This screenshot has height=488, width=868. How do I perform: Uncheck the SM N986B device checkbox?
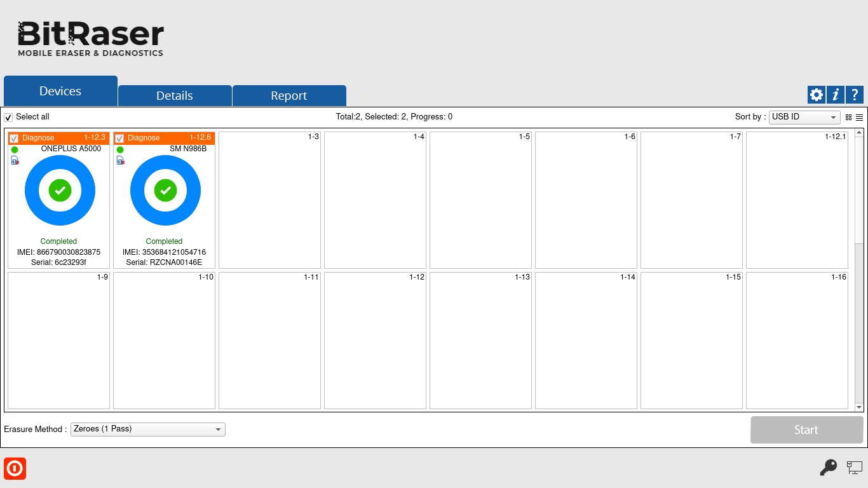(x=119, y=139)
